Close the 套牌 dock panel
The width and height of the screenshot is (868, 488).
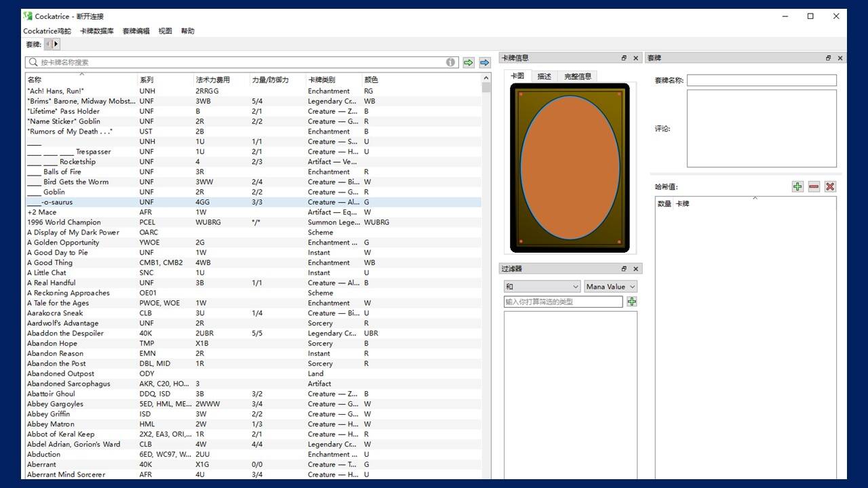(x=840, y=58)
